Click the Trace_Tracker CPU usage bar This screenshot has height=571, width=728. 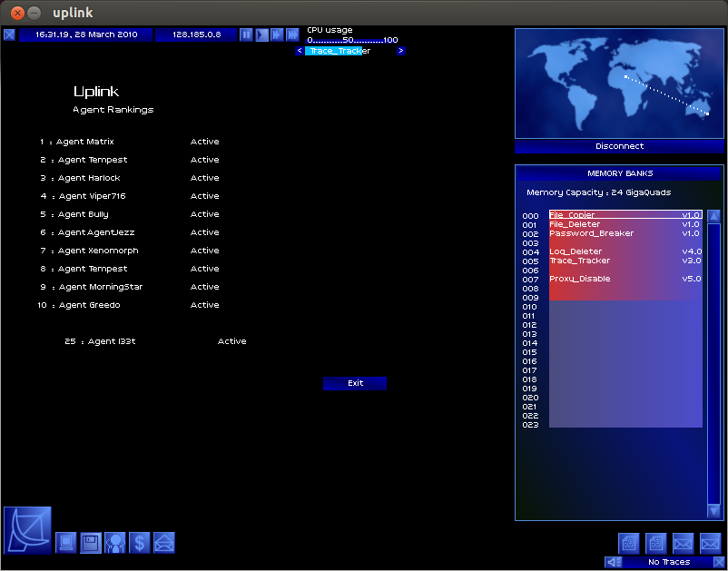(350, 51)
